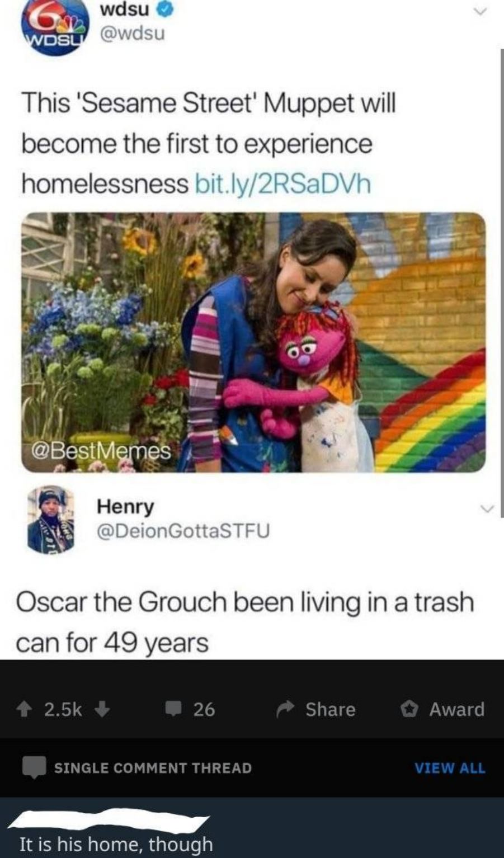Open the 26 comments bubble icon
Screen dimensions: 504x858
click(x=174, y=709)
